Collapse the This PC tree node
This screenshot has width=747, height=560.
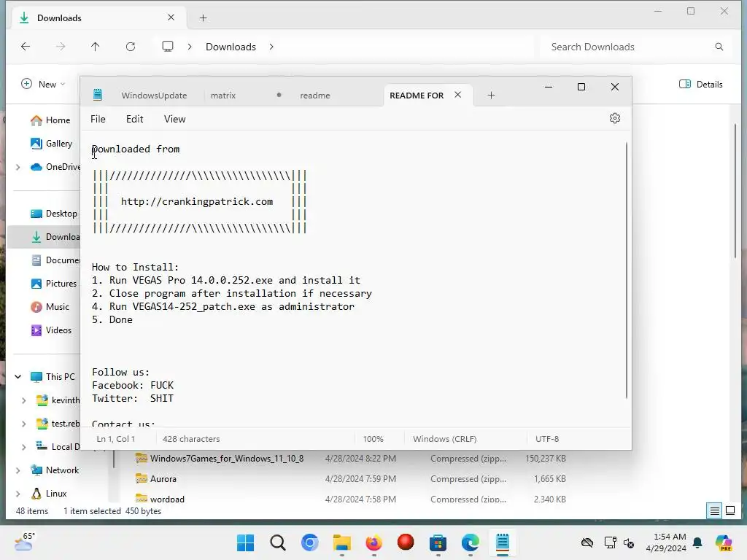(18, 377)
